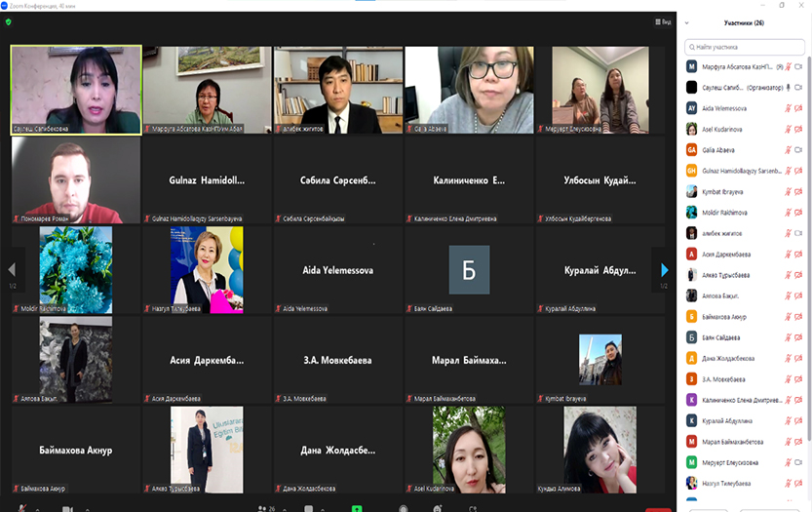The height and width of the screenshot is (512, 812).
Task: Open the participants icon in bottom toolbar
Action: click(262, 508)
